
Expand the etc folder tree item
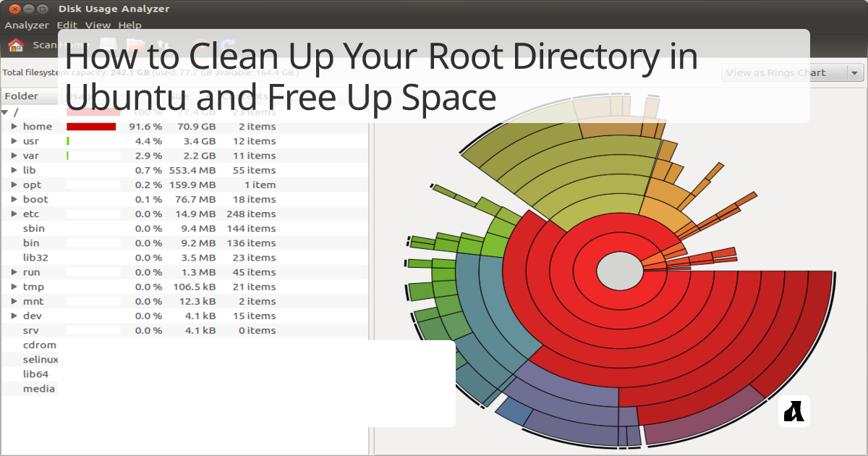click(14, 214)
